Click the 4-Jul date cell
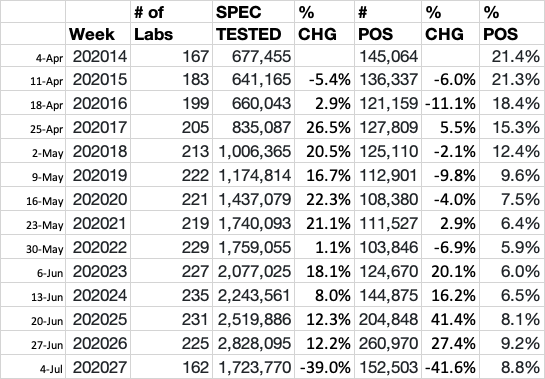The image size is (545, 379). 33,367
